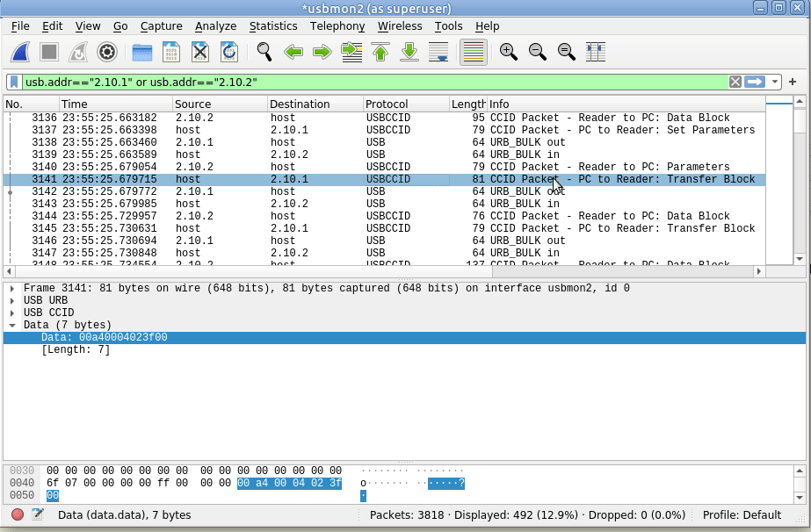The height and width of the screenshot is (532, 811).
Task: Collapse the Data (7 bytes) node
Action: tap(12, 325)
